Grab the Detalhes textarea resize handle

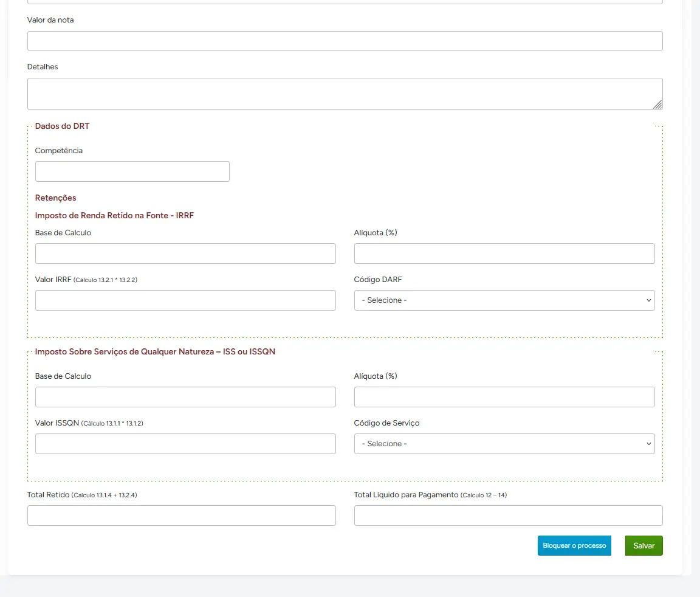657,105
